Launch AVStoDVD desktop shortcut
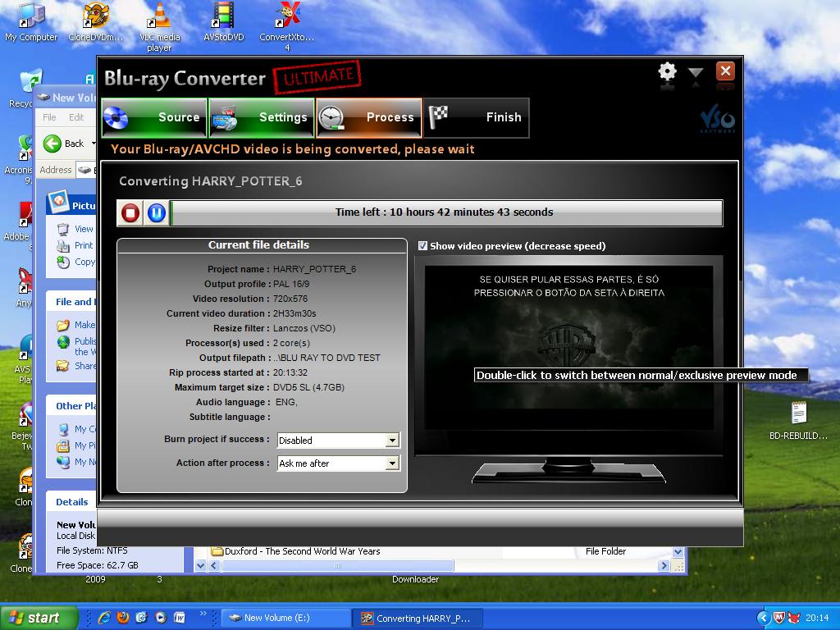 point(224,22)
